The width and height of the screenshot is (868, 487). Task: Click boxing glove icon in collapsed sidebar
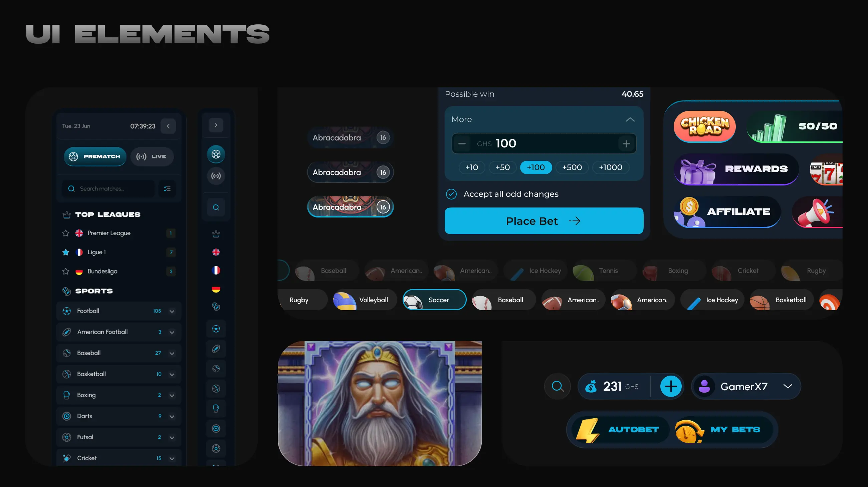216,409
